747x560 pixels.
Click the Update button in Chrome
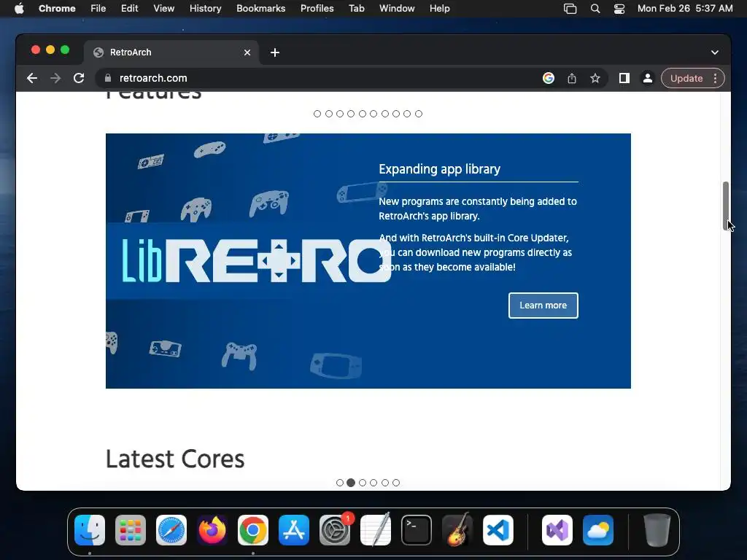pos(686,78)
